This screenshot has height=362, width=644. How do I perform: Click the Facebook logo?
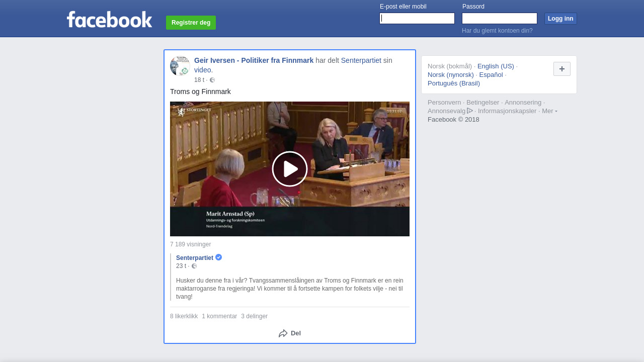(109, 20)
